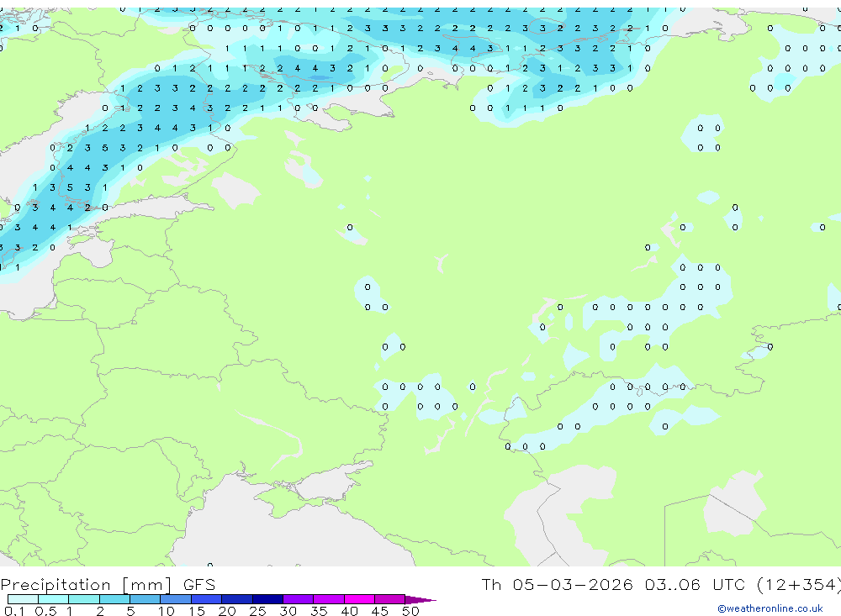Viewport: 841px width, 616px height.
Task: Click the '15' legend scale label
Action: pyautogui.click(x=196, y=611)
